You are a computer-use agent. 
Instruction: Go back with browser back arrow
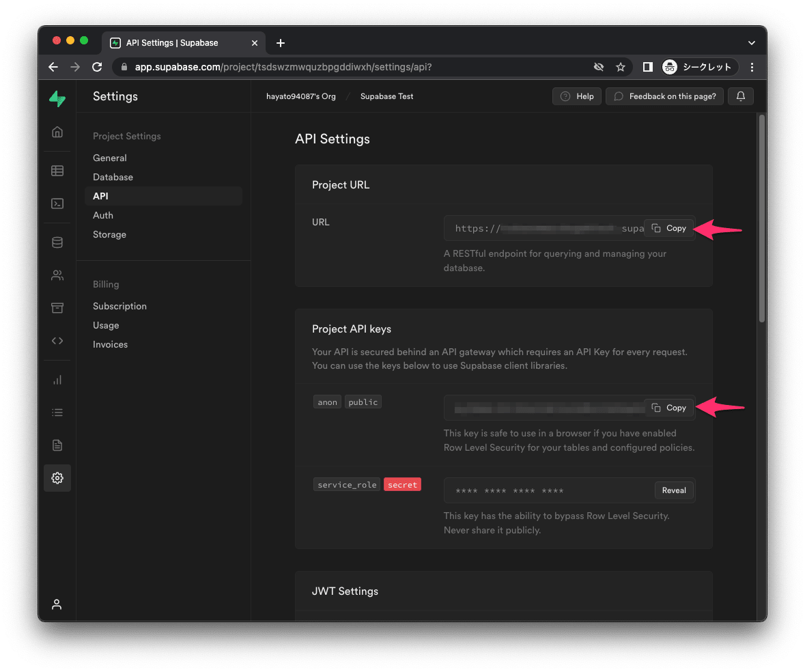click(53, 67)
